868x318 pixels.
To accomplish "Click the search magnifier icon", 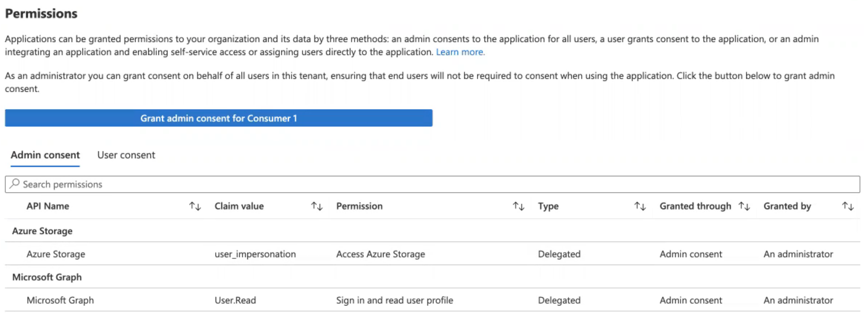I will point(14,184).
